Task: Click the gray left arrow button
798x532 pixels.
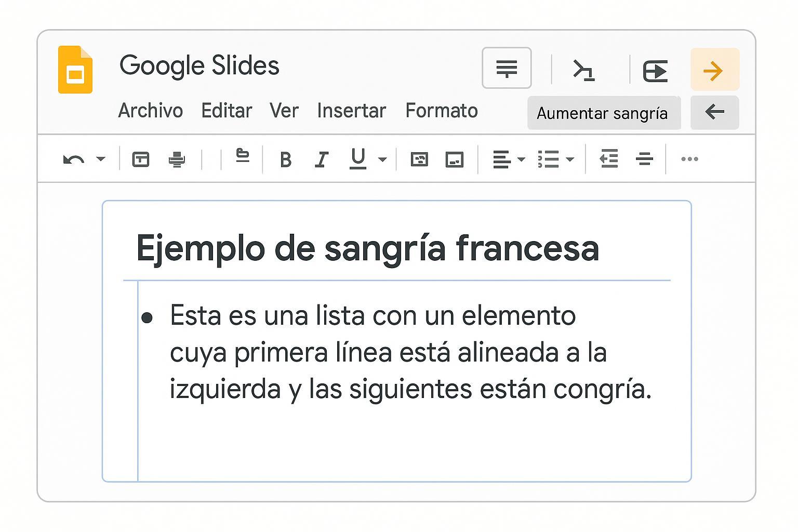Action: point(714,112)
